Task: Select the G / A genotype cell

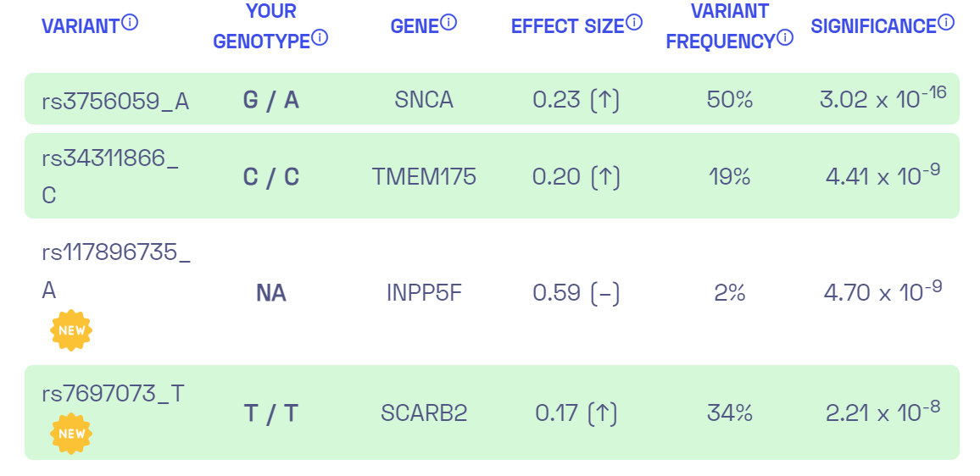Action: [271, 100]
